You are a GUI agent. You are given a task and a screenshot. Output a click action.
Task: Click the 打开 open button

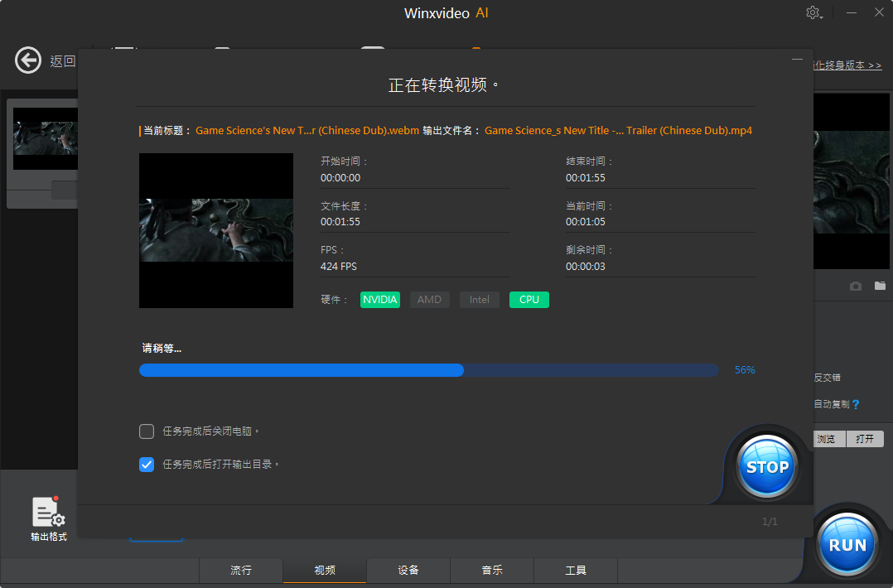865,439
